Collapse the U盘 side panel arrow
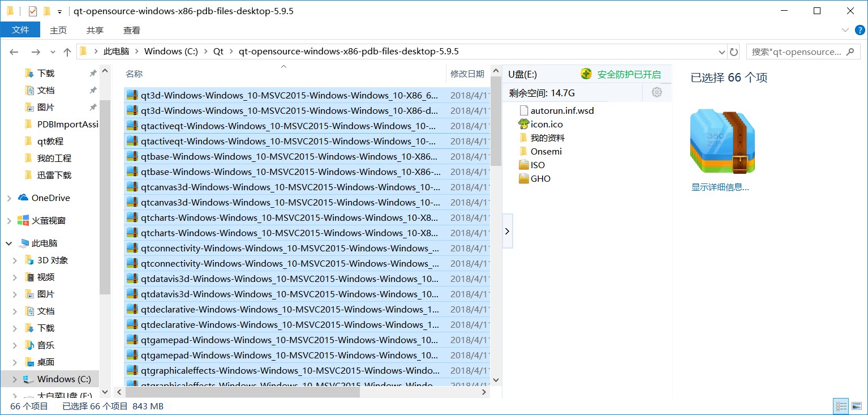The height and width of the screenshot is (415, 868). [507, 231]
